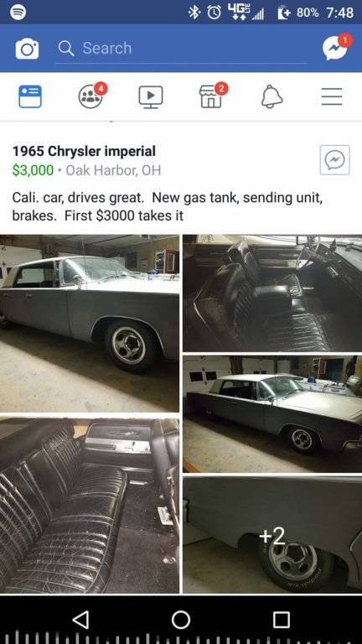Open the Groups tab icon
The width and height of the screenshot is (362, 644).
(92, 96)
